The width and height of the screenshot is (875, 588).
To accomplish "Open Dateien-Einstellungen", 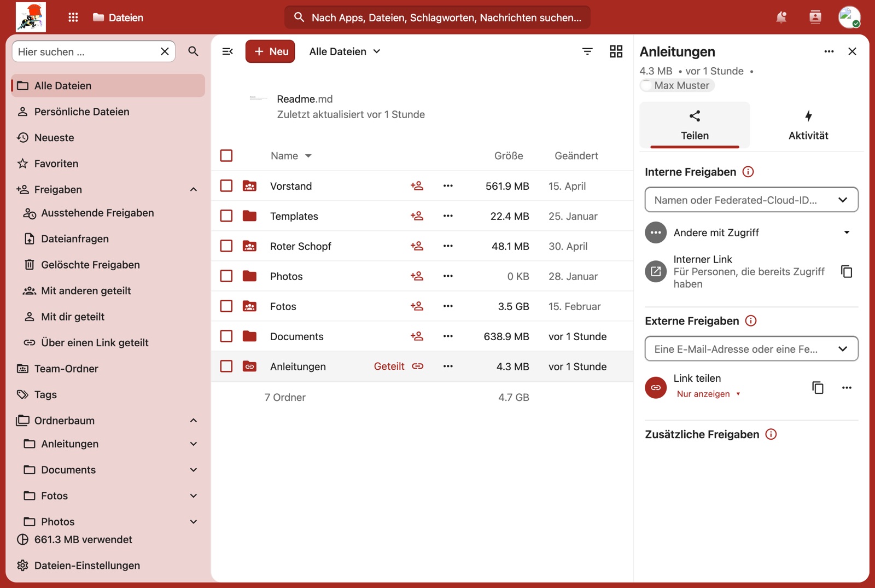I will 108,566.
